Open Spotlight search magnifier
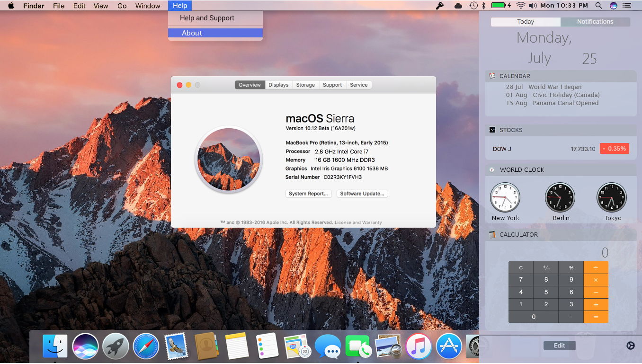Screen dimensions: 642x364 598,6
